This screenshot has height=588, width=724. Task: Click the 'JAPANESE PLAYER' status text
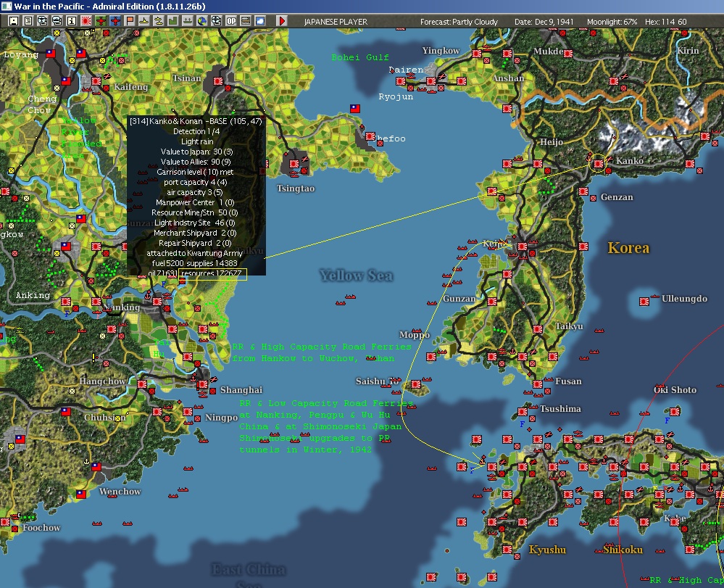[336, 22]
